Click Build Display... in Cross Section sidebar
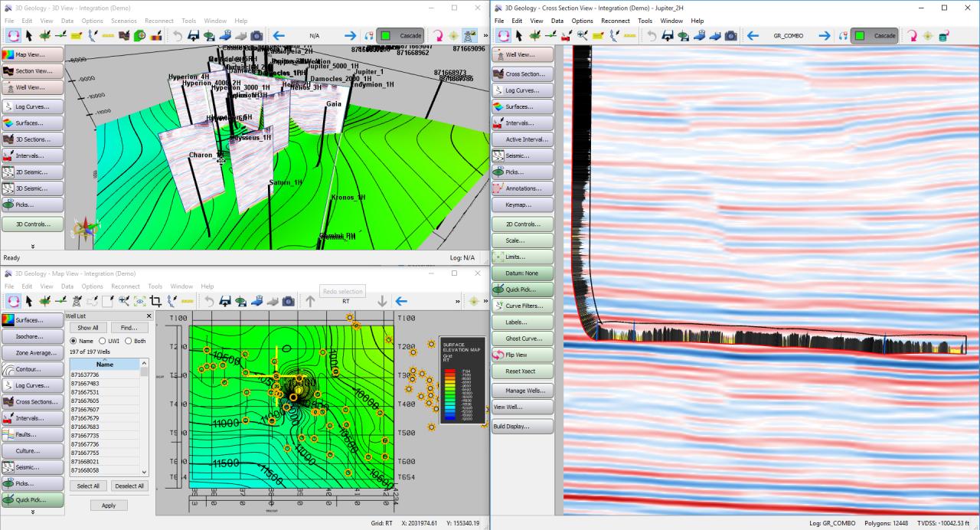 [x=523, y=427]
